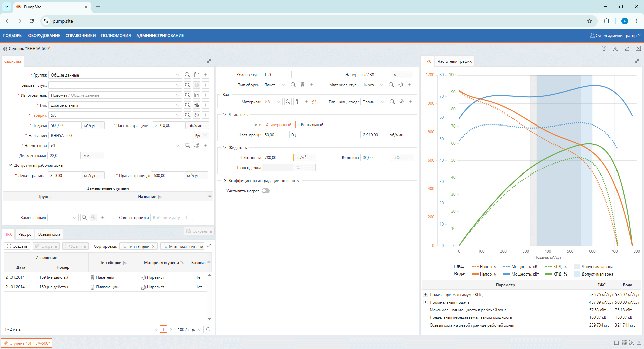The height and width of the screenshot is (349, 644).
Task: Click search icon next to Группа field
Action: pos(187,75)
